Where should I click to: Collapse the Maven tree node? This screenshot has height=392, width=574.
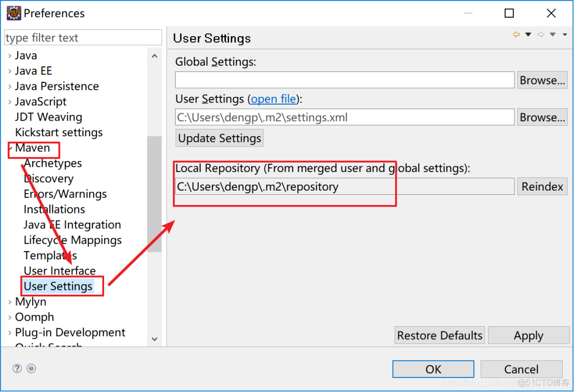(10, 149)
